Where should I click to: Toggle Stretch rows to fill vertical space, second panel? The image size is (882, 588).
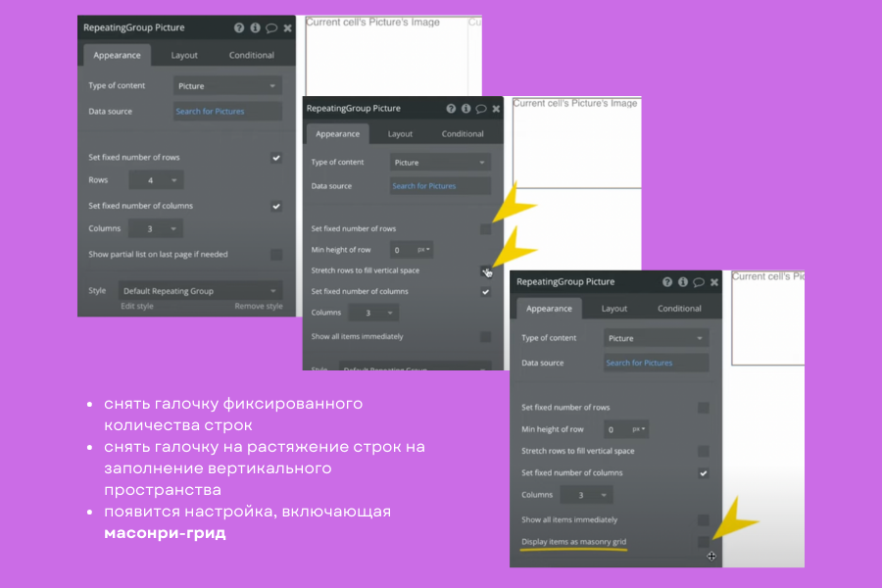(x=485, y=270)
